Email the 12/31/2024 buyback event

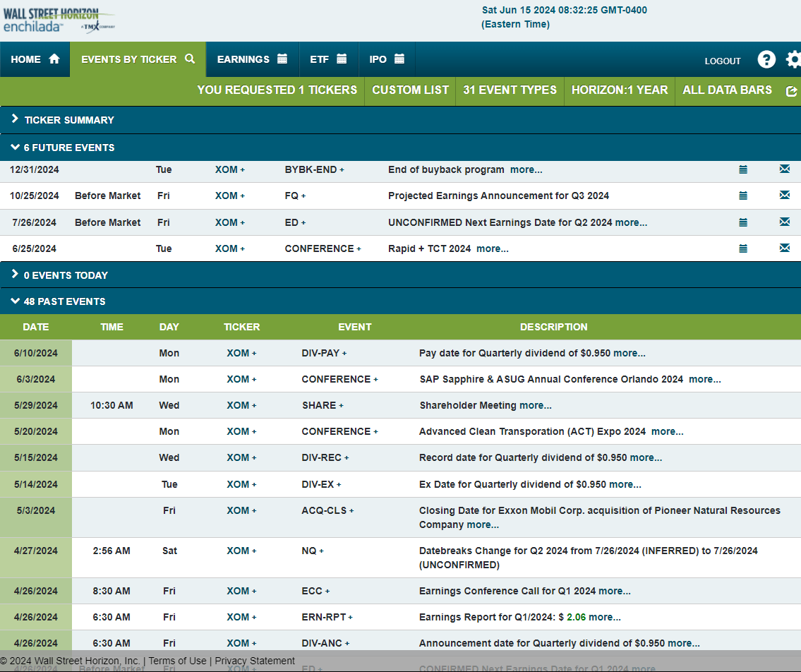pyautogui.click(x=785, y=169)
